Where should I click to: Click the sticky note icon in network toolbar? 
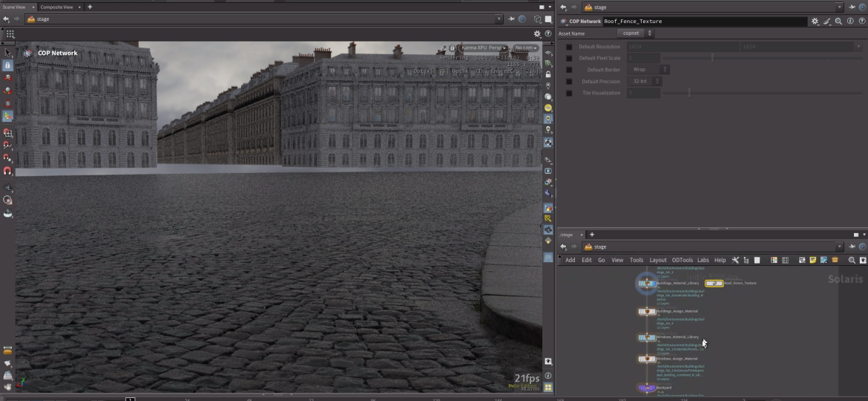813,260
